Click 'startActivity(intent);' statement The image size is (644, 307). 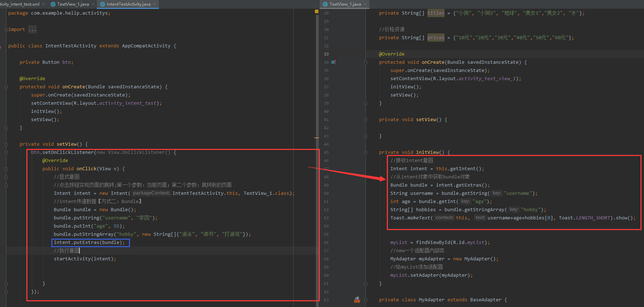click(x=85, y=259)
